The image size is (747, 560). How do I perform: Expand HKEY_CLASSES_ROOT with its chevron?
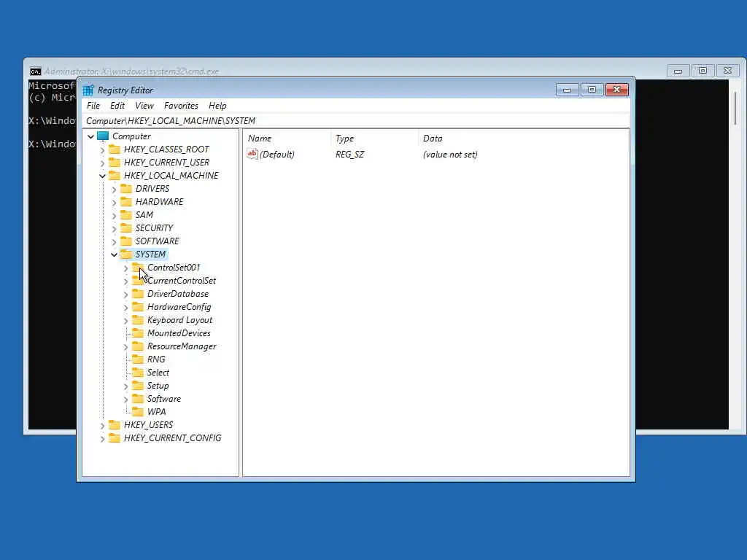pos(102,150)
